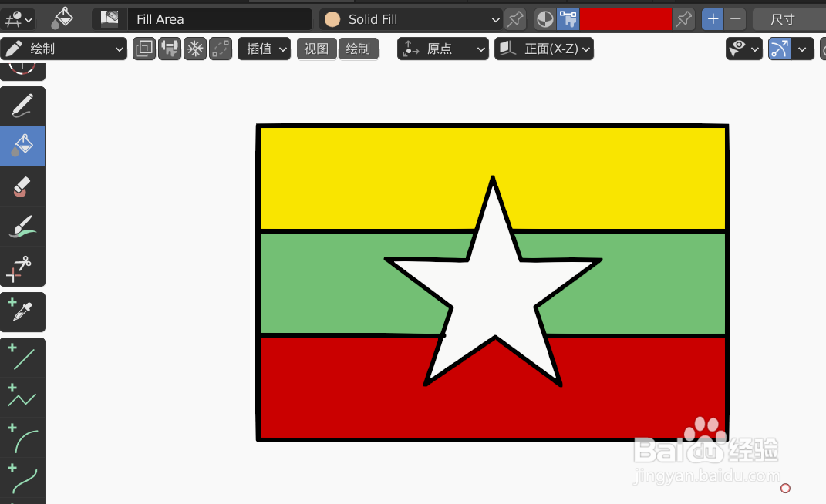Select the Line primitive tool
Screen dimensions: 826x504
(x=22, y=358)
